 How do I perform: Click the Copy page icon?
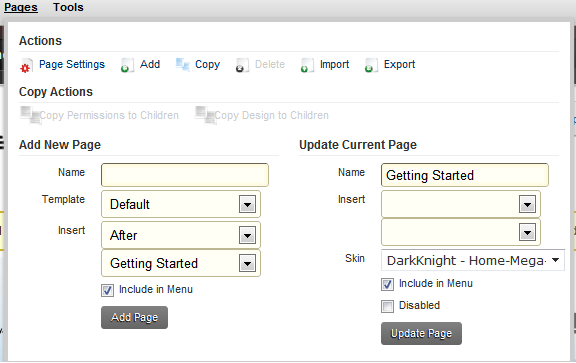(x=182, y=65)
